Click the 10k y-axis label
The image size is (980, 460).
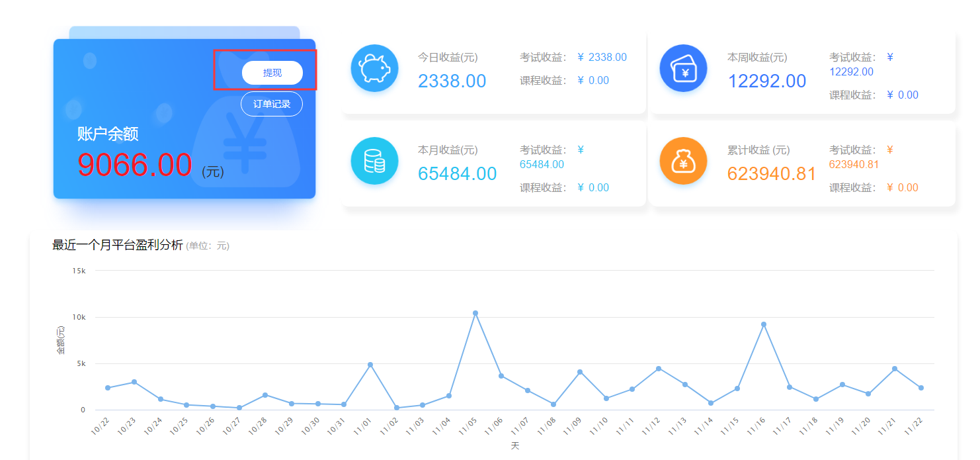(x=79, y=317)
